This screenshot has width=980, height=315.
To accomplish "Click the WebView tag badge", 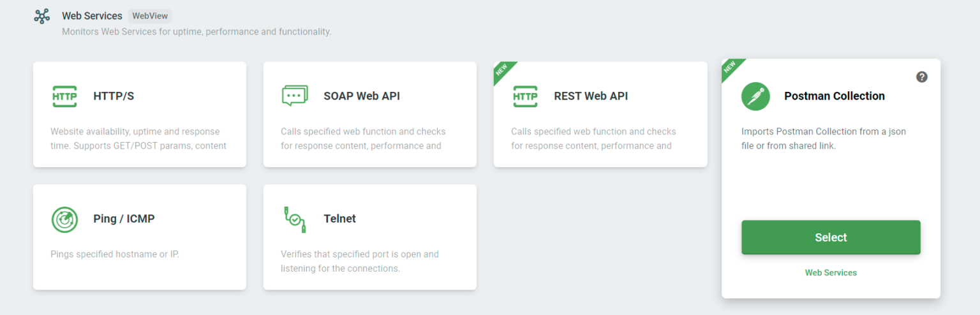I will pos(150,16).
